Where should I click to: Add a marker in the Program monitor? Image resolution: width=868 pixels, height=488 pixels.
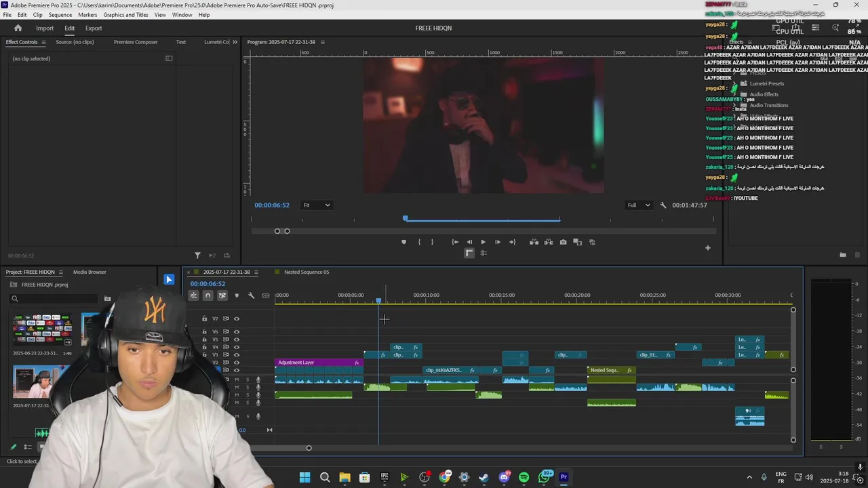(x=403, y=242)
